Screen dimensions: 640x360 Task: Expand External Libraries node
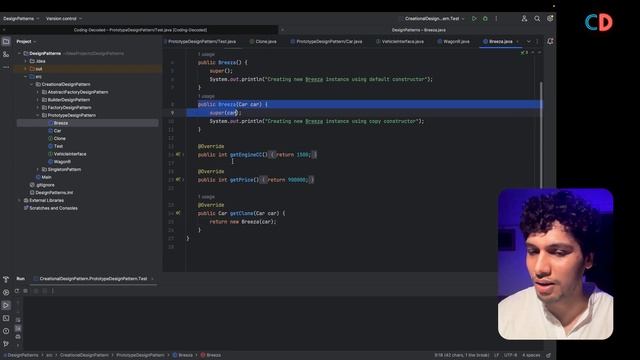pos(19,200)
